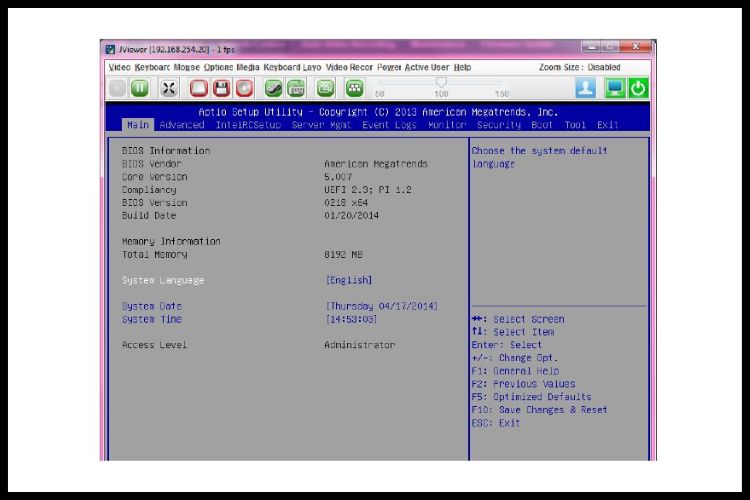Open the Options menu
This screenshot has width=750, height=500.
219,67
